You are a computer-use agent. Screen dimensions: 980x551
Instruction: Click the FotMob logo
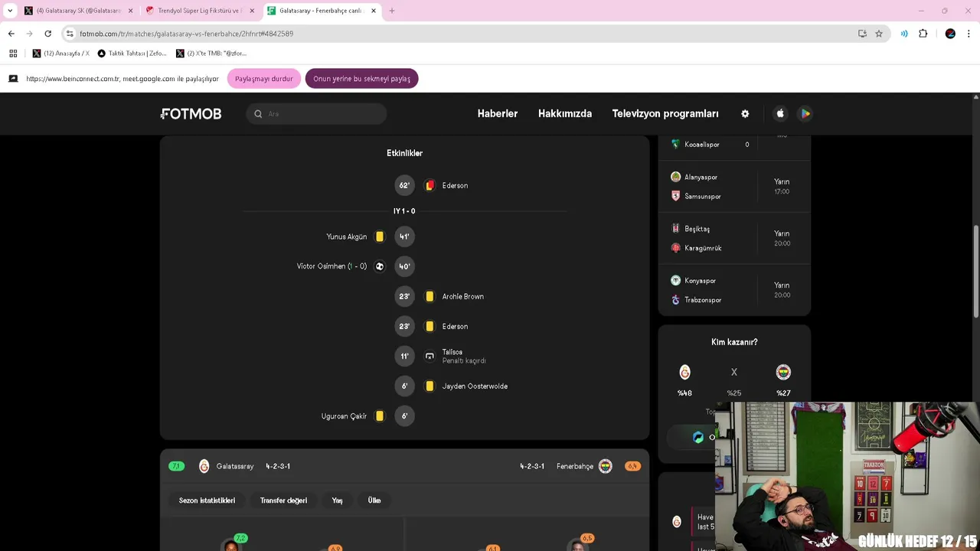[x=191, y=113]
